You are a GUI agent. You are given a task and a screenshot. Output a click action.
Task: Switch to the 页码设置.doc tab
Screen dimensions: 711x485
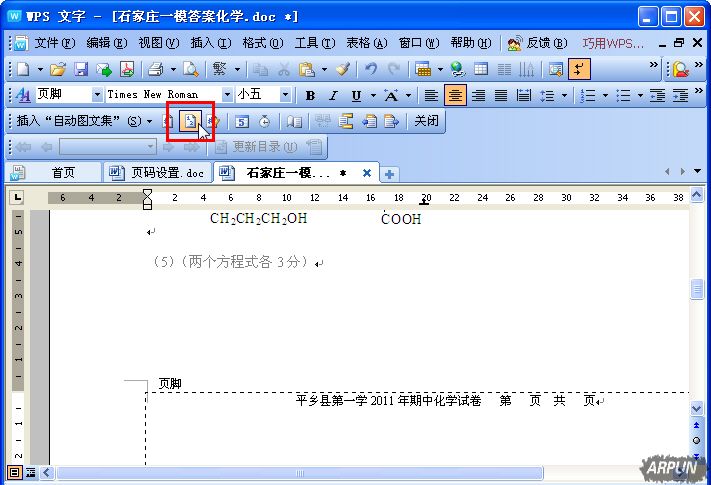coord(158,173)
